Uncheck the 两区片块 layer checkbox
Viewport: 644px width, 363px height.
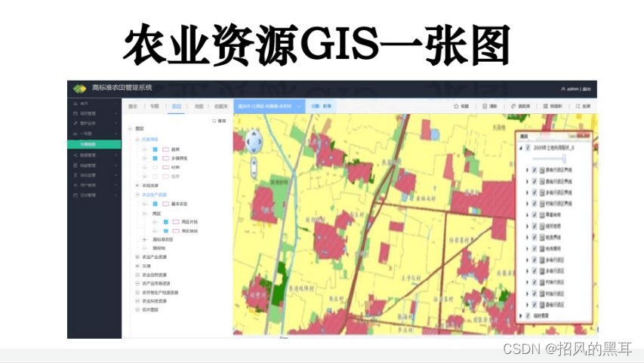click(166, 222)
